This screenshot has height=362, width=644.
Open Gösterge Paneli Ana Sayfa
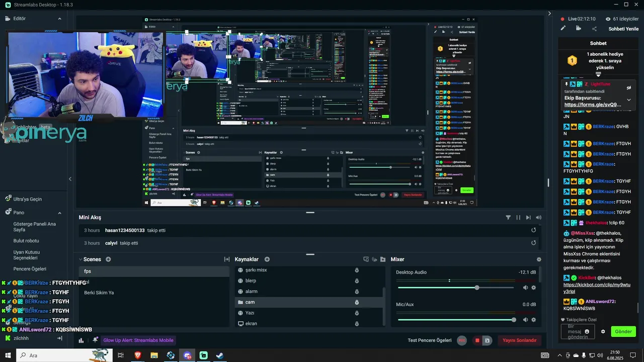34,227
